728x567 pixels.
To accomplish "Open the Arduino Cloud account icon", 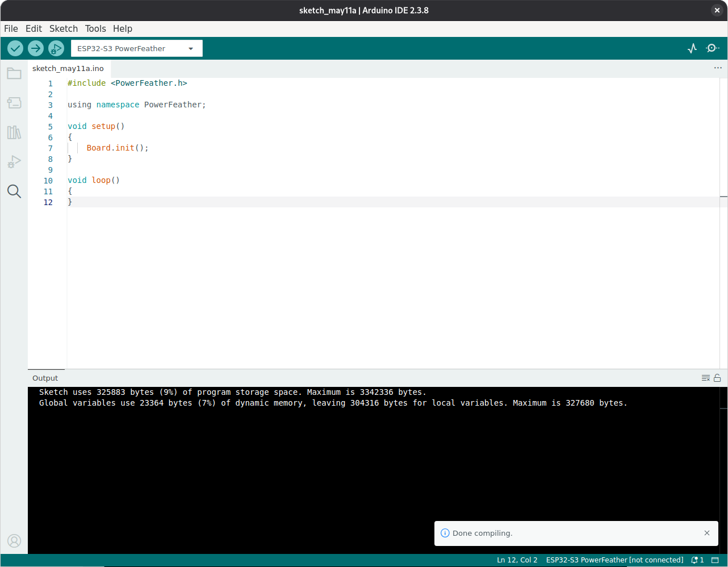I will pos(14,540).
